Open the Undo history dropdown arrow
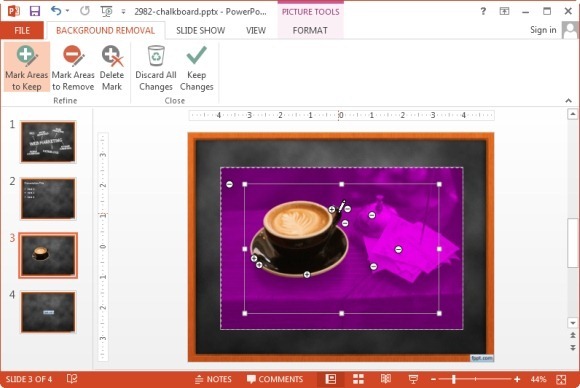The image size is (580, 388). point(67,11)
